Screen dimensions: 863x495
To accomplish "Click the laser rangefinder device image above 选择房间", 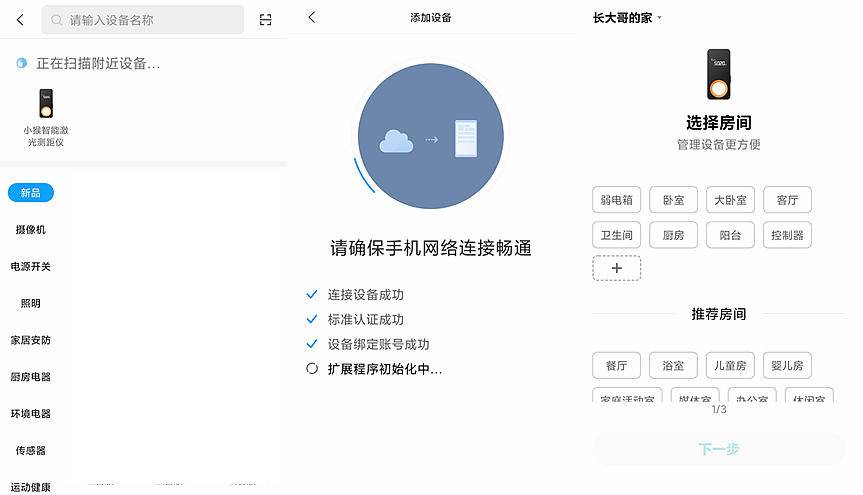I will click(719, 74).
